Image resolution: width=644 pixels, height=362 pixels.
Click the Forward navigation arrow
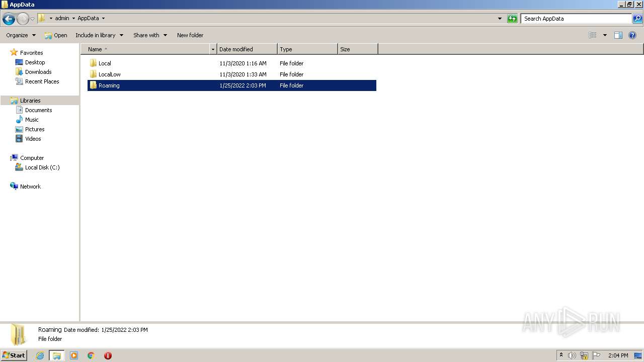pyautogui.click(x=23, y=19)
